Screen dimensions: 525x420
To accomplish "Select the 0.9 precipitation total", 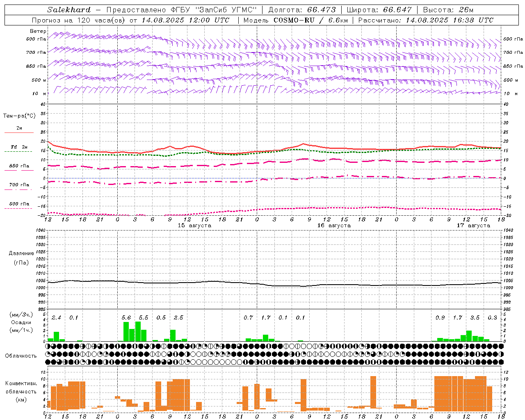I will pyautogui.click(x=440, y=318).
